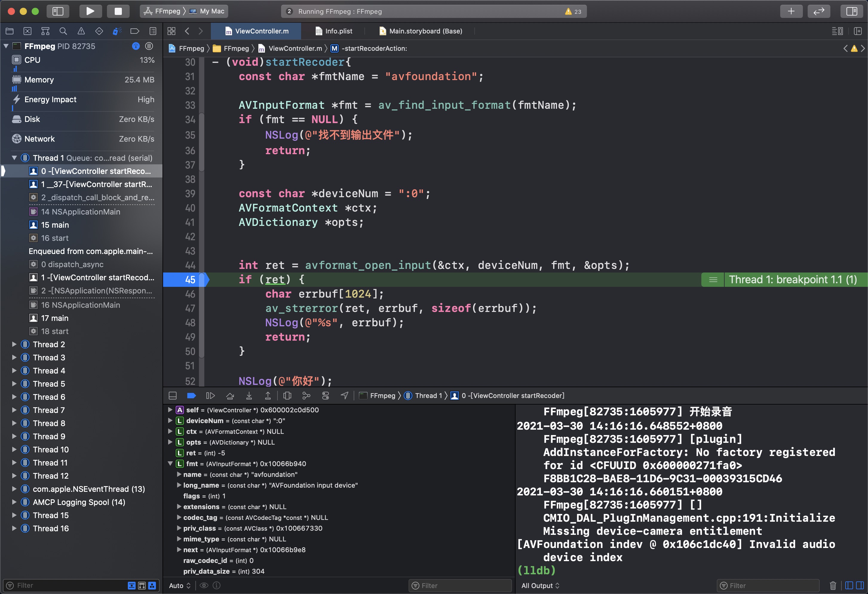Open the issue navigator warning icon
Screen dimensions: 868x594
click(x=81, y=31)
